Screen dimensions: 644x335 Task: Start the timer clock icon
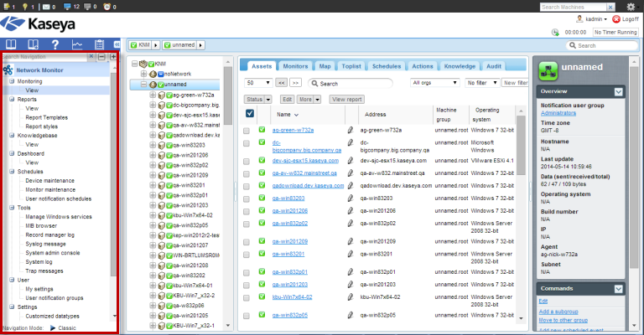click(x=555, y=32)
